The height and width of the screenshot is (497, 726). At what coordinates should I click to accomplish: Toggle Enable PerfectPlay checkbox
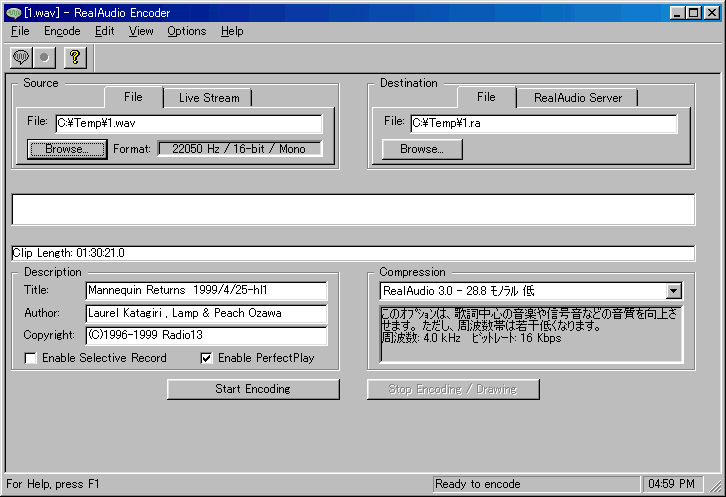tap(207, 358)
